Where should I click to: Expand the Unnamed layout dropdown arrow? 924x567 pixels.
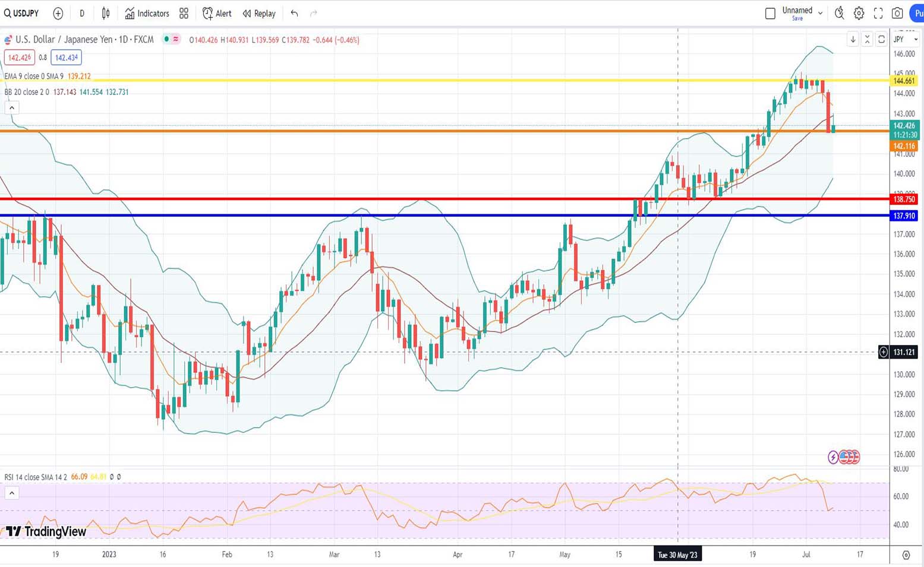click(x=821, y=13)
